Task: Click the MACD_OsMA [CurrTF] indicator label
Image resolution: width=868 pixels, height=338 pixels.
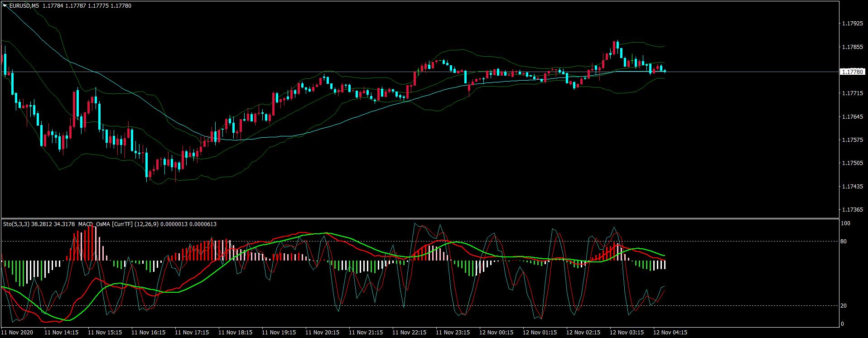Action: pyautogui.click(x=106, y=224)
